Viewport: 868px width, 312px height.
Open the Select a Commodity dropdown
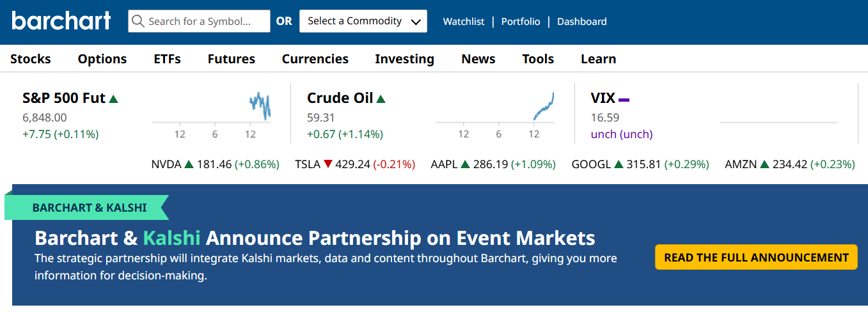(x=363, y=21)
